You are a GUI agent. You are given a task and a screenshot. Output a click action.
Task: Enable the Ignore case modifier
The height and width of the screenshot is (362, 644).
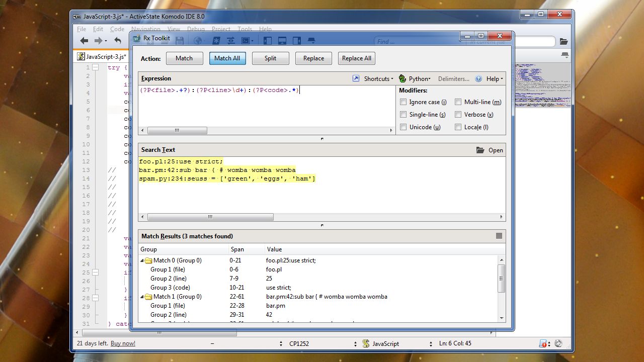tap(403, 102)
